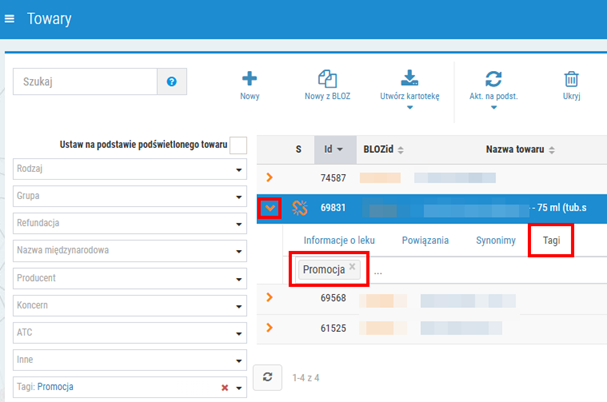Refresh the list with bottom reload button
Viewport: 607px width, 402px height.
[267, 377]
